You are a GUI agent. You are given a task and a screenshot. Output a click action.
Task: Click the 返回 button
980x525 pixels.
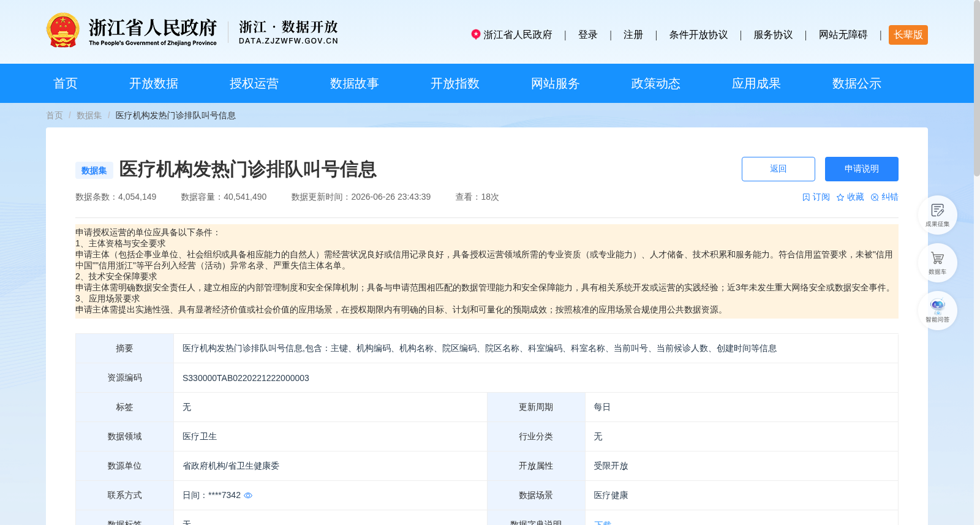click(778, 169)
